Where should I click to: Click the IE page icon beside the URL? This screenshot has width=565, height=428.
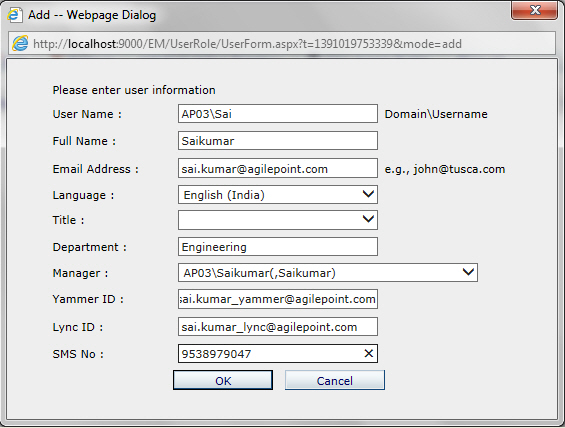click(x=20, y=44)
